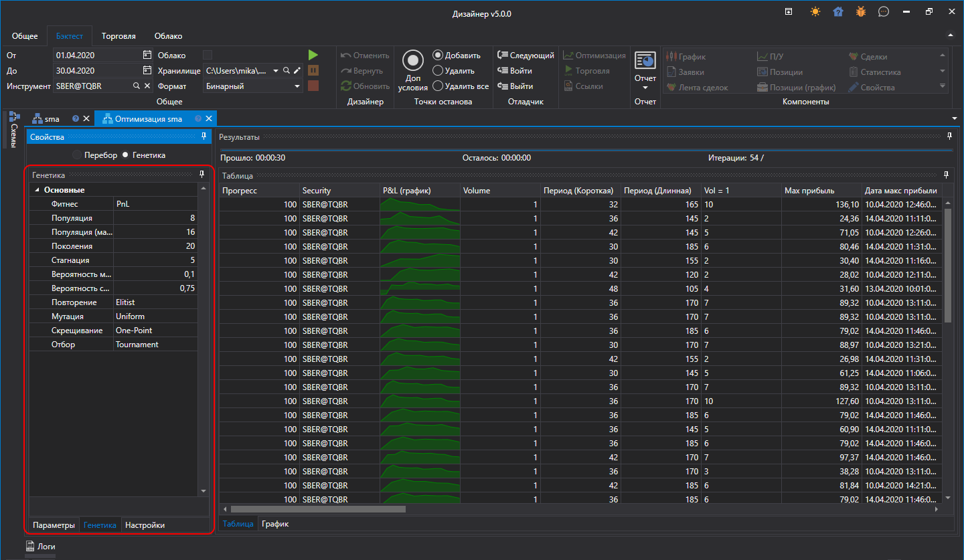964x560 pixels.
Task: Report a bug with the bug icon
Action: (x=861, y=11)
